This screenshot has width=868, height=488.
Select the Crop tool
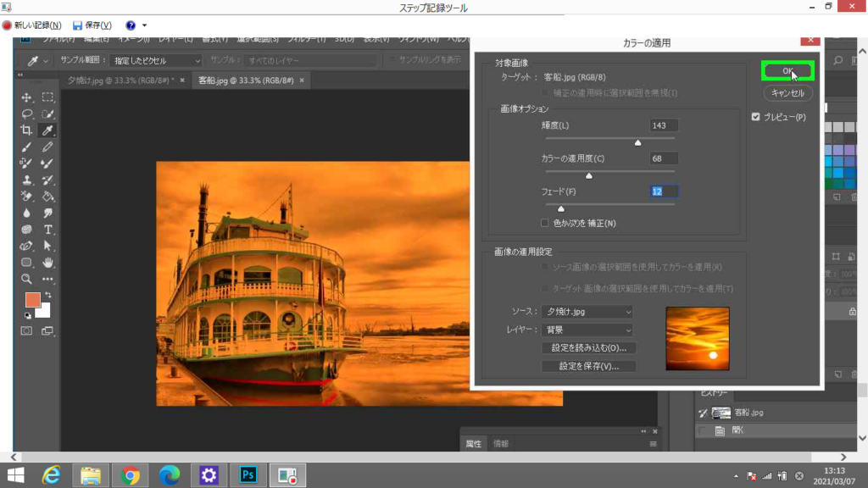(26, 130)
